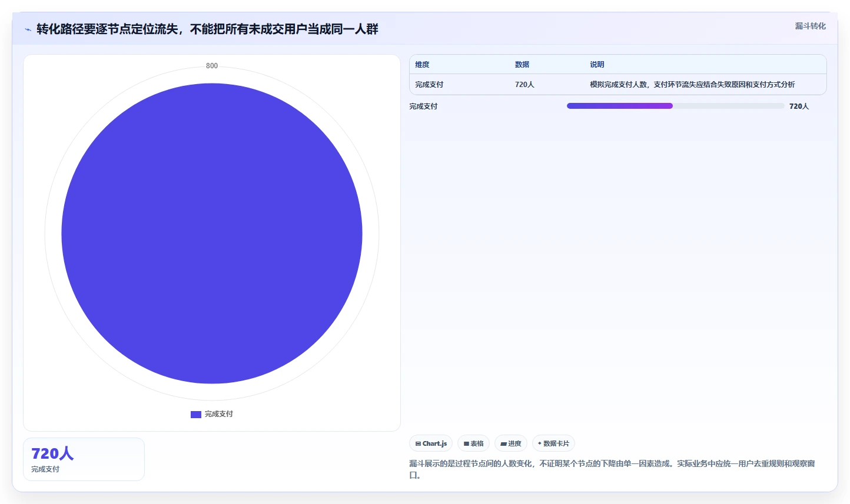Screen dimensions: 850x504
Task: Click the 完成支付 caption in stat card
Action: click(45, 469)
